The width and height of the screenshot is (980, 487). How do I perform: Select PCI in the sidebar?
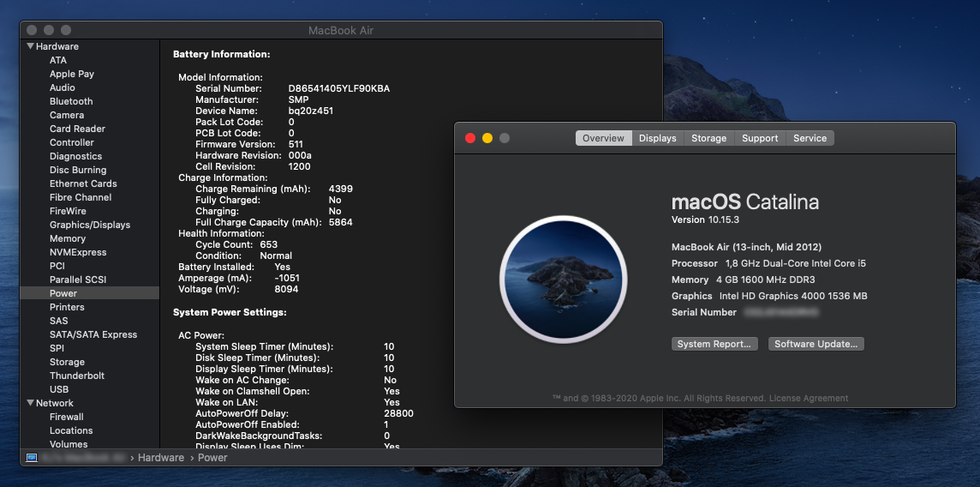pyautogui.click(x=57, y=267)
